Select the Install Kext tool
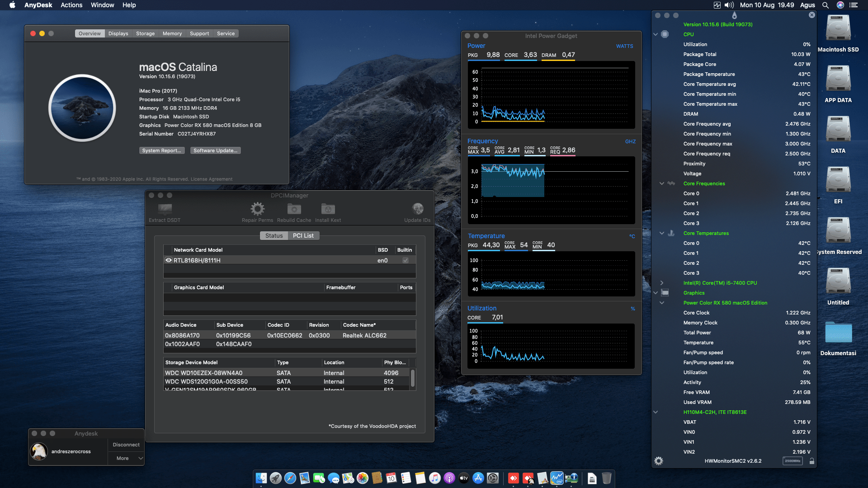 coord(327,209)
